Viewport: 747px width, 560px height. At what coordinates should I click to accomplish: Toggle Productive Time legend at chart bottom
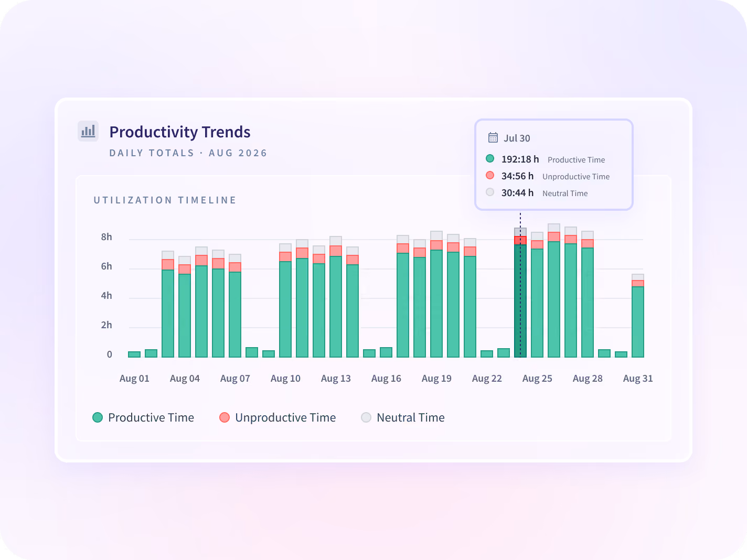[x=143, y=417]
